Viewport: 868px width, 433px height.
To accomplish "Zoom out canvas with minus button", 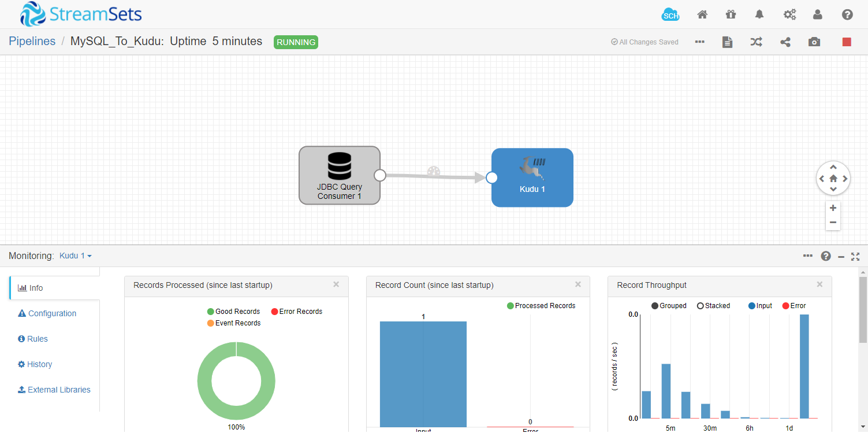I will coord(833,223).
